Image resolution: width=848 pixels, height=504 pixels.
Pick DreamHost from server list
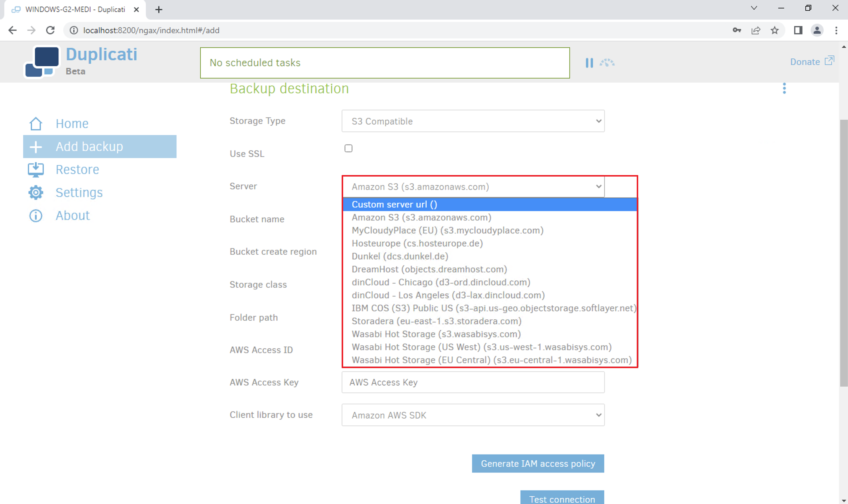429,269
